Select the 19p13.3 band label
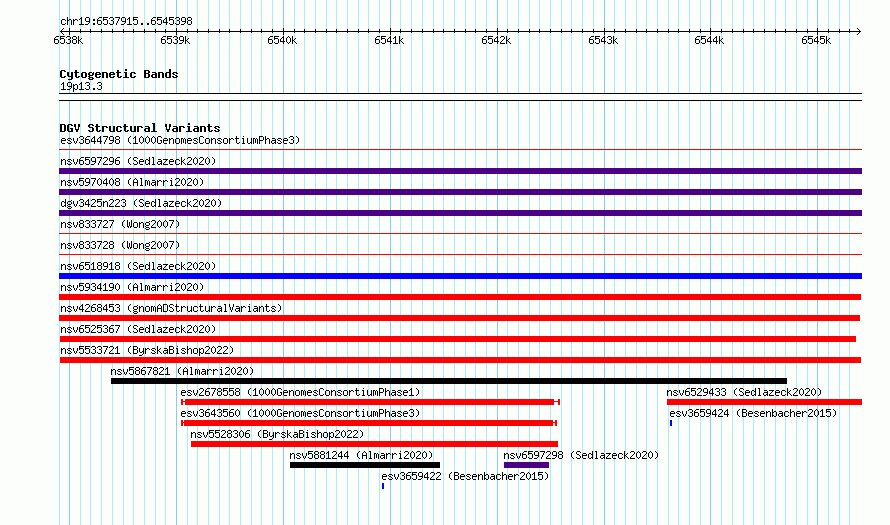 click(x=81, y=87)
